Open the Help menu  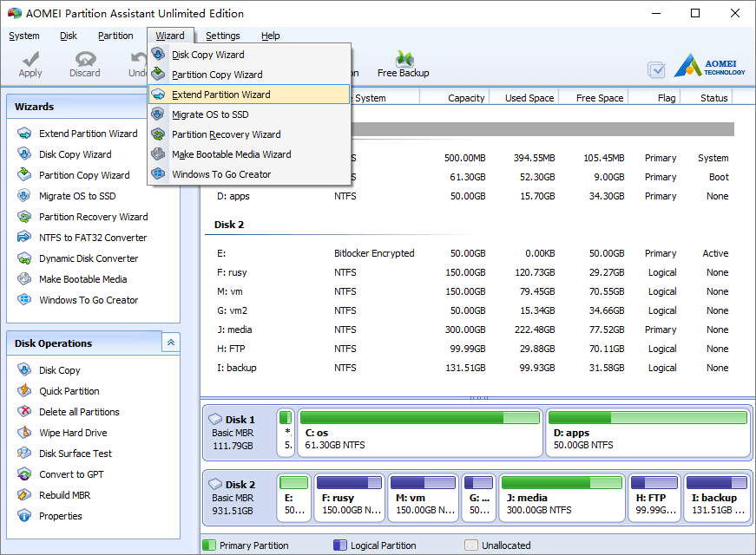coord(271,36)
